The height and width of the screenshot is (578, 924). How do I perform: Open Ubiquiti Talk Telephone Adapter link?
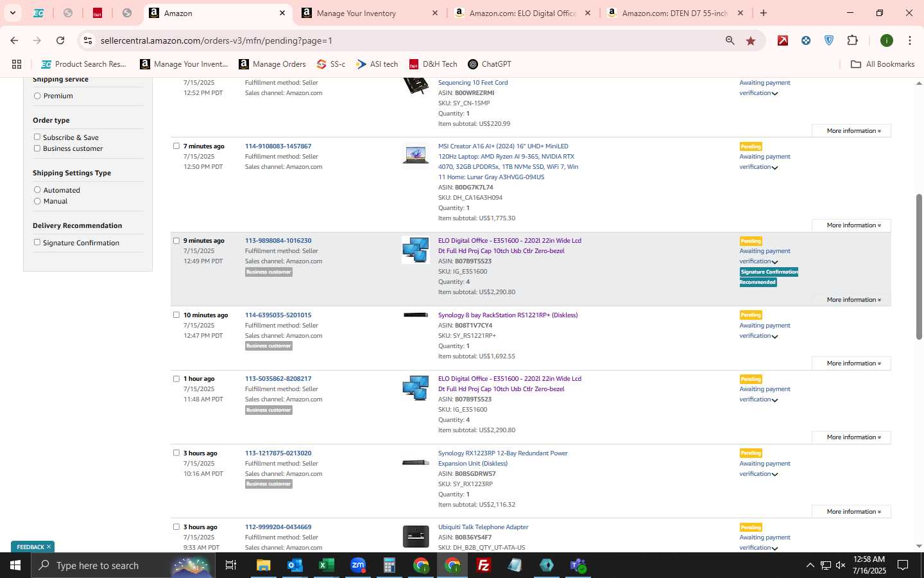point(483,527)
